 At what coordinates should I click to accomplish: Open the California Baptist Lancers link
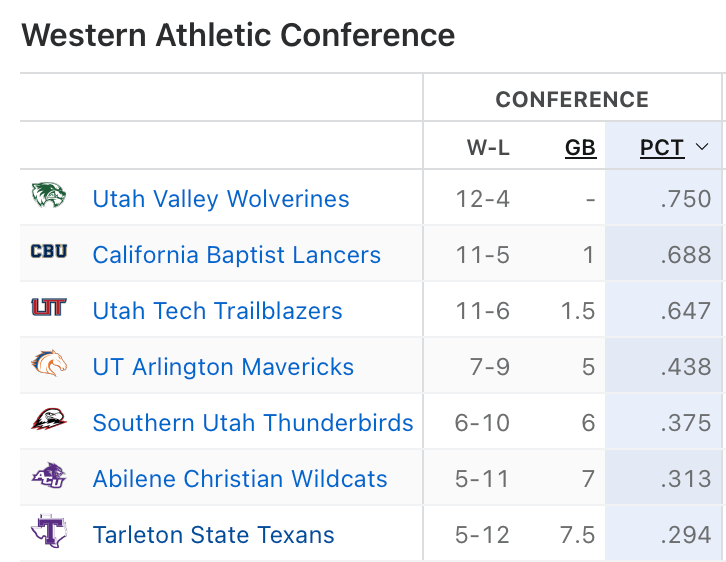[x=236, y=255]
